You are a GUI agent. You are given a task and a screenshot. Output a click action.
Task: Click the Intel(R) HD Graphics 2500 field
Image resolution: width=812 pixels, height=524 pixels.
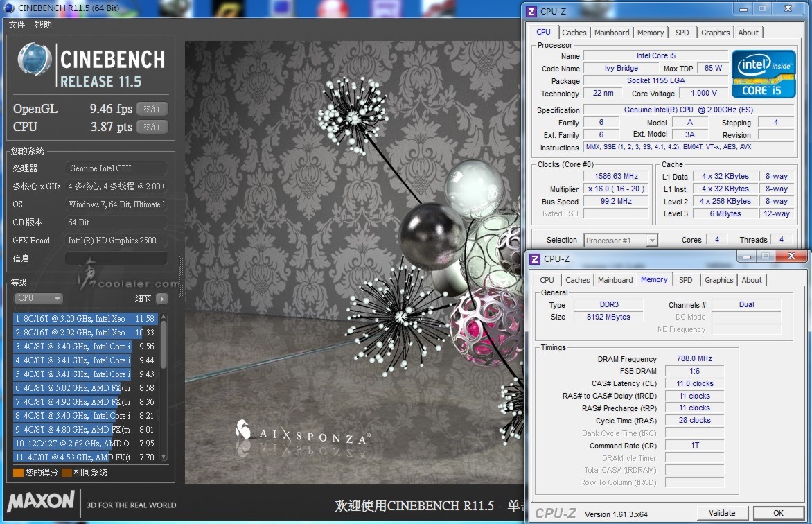click(116, 240)
